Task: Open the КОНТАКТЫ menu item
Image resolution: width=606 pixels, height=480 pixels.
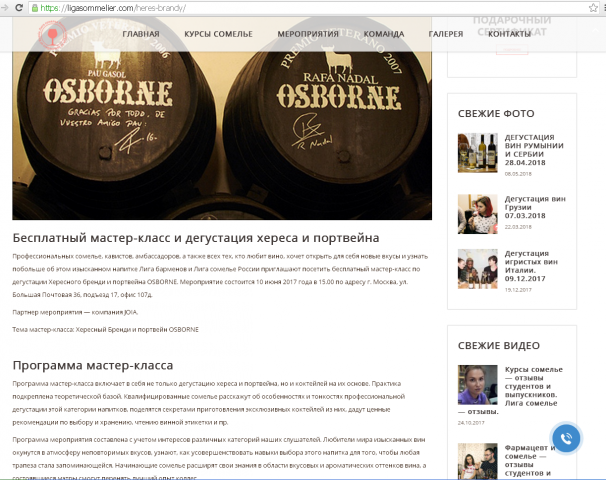Action: (509, 34)
